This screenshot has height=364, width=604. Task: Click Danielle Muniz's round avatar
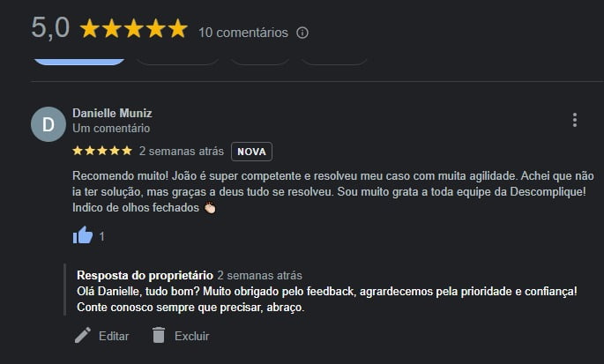pos(48,124)
